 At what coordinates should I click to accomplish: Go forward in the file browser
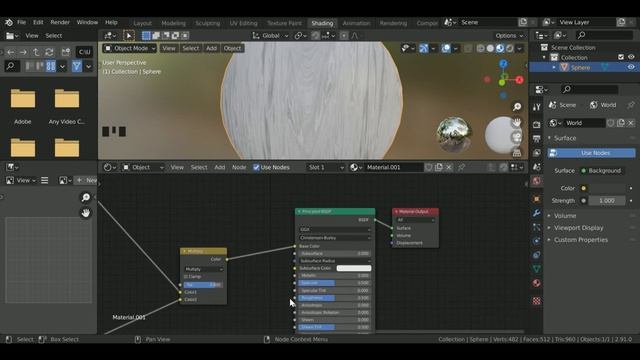click(23, 52)
